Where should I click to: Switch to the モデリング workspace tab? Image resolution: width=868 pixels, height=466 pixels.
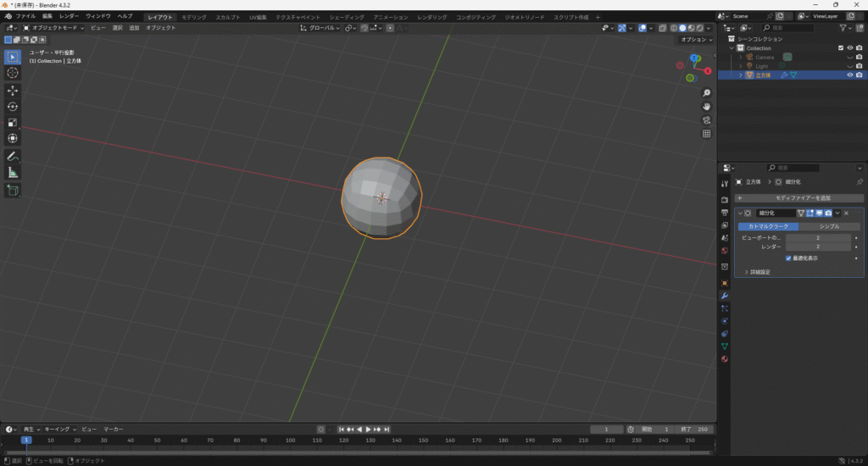194,17
